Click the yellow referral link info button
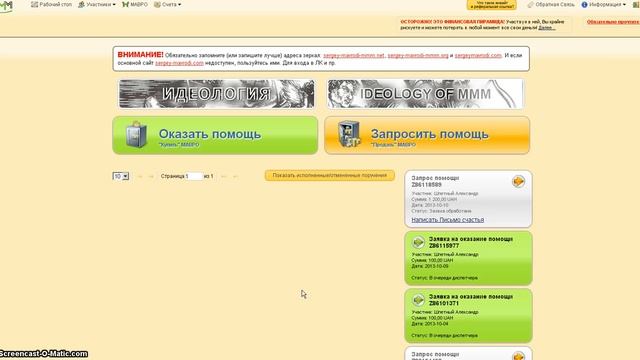Image resolution: width=640 pixels, height=360 pixels. click(x=491, y=4)
